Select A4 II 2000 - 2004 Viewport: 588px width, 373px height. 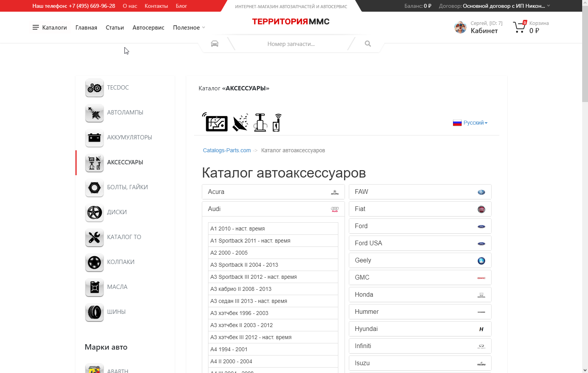(273, 361)
